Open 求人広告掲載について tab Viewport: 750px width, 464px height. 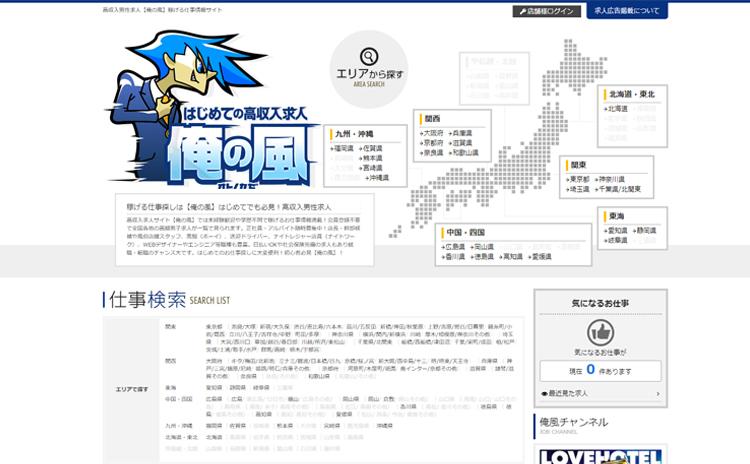(654, 11)
